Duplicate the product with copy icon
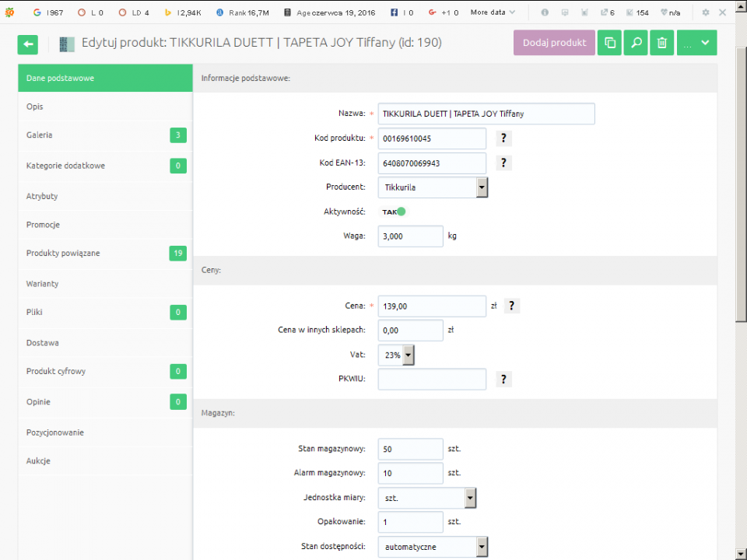This screenshot has width=747, height=560. pyautogui.click(x=609, y=43)
